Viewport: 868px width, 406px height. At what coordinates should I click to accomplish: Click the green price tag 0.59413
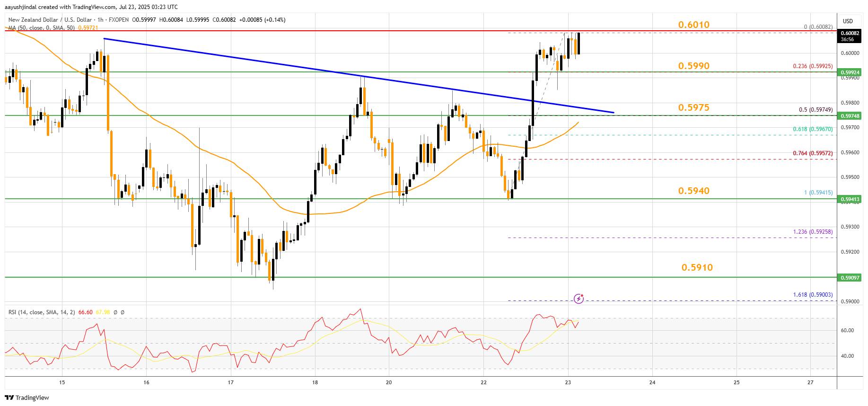(x=850, y=199)
